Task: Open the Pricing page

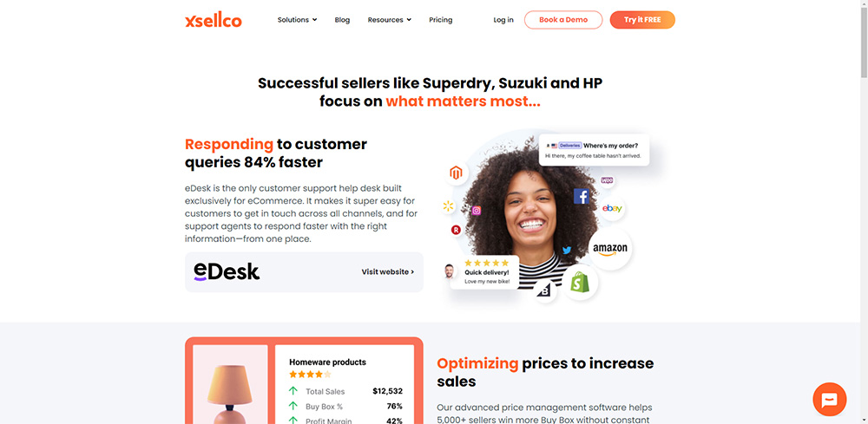Action: pyautogui.click(x=441, y=20)
